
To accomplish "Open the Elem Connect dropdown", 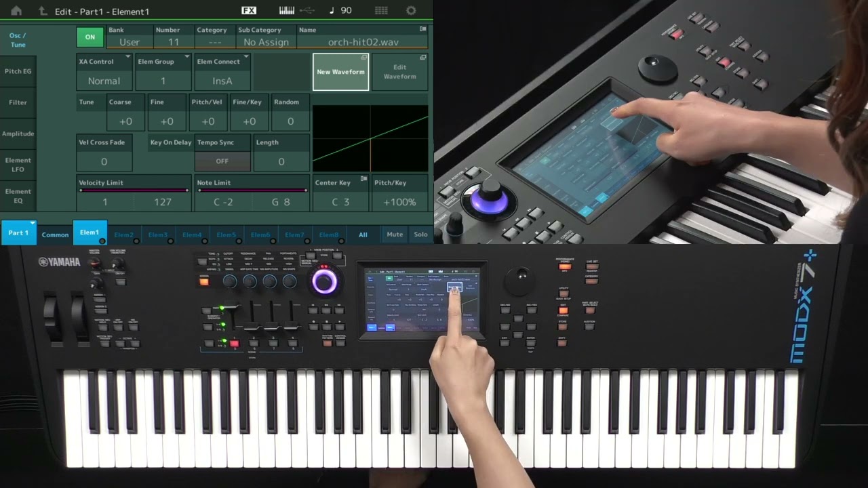I will click(x=222, y=72).
